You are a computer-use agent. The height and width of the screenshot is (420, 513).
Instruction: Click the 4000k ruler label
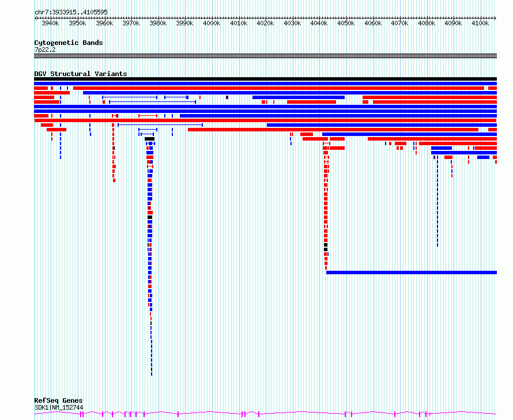point(212,23)
